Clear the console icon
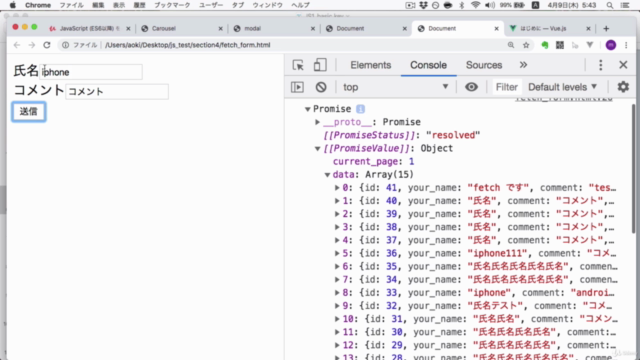This screenshot has height=360, width=640. click(x=321, y=87)
